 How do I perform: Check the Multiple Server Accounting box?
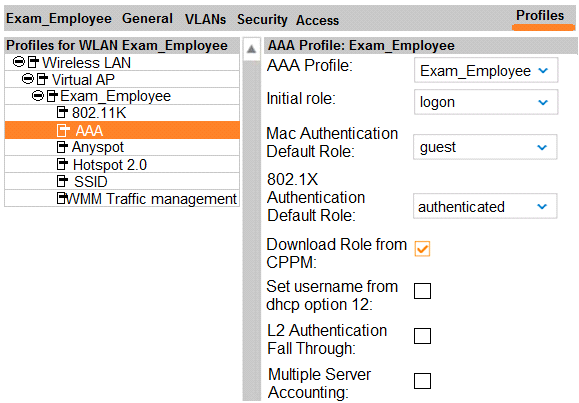pyautogui.click(x=422, y=381)
